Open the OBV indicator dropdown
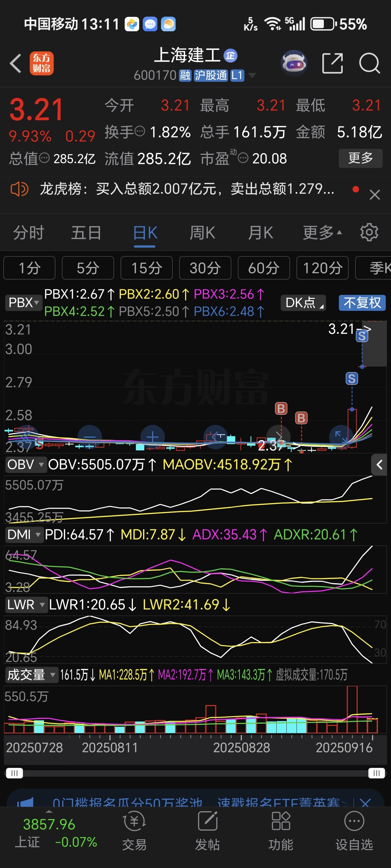This screenshot has width=391, height=868. 26,465
